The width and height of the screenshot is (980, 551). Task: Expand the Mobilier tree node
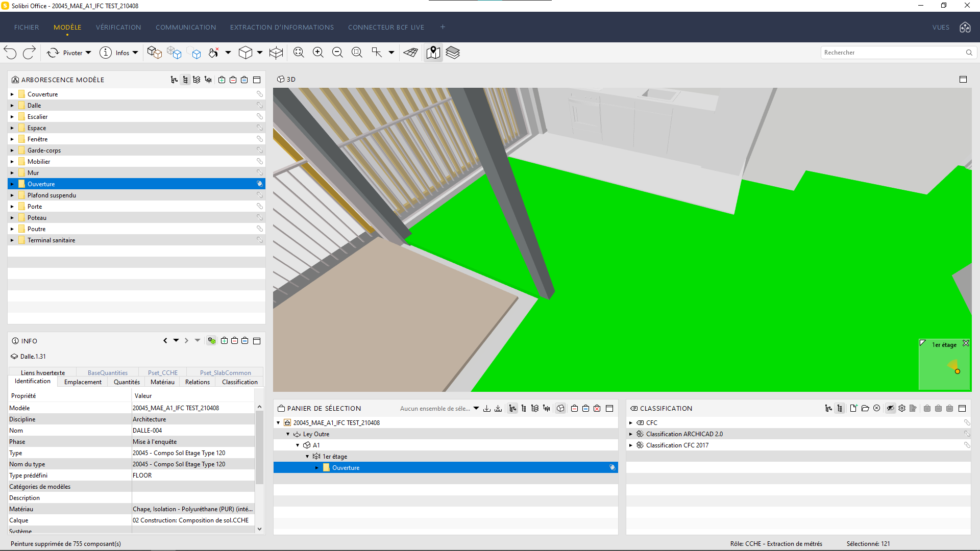coord(12,162)
